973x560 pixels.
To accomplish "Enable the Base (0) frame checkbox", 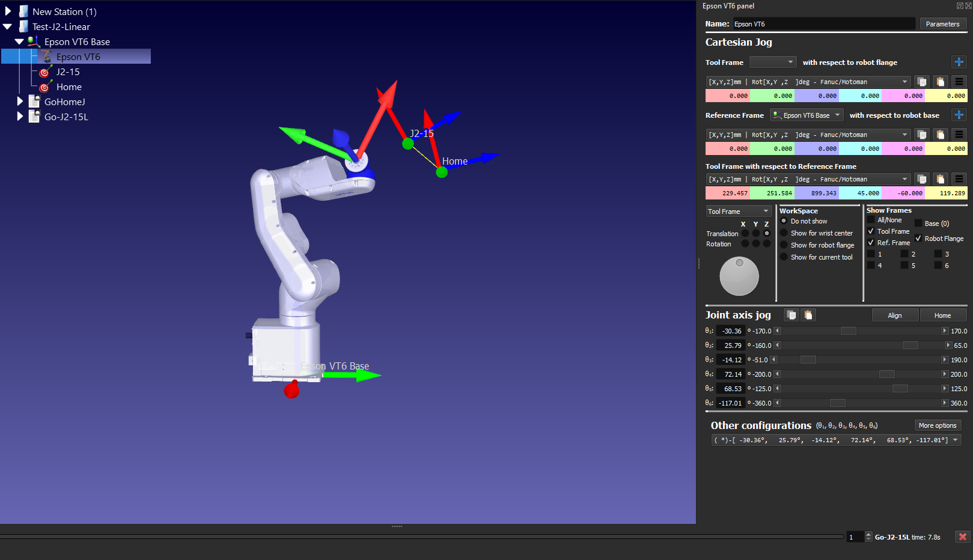I will point(918,224).
